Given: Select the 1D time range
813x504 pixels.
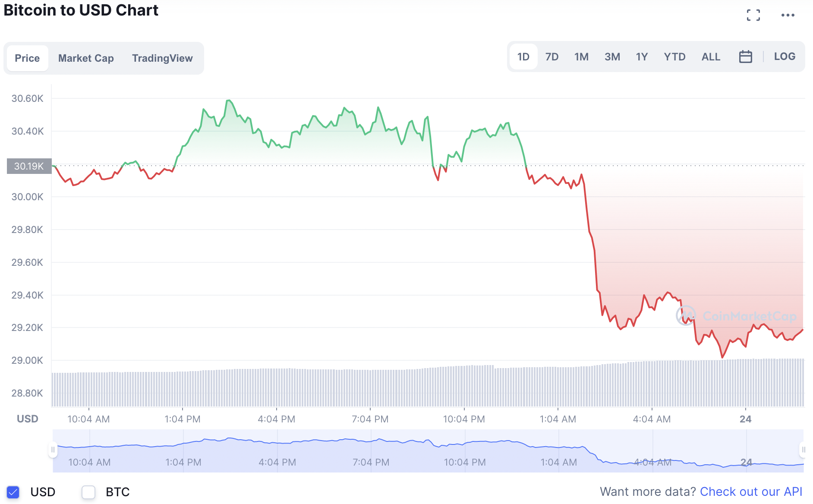Looking at the screenshot, I should 523,57.
